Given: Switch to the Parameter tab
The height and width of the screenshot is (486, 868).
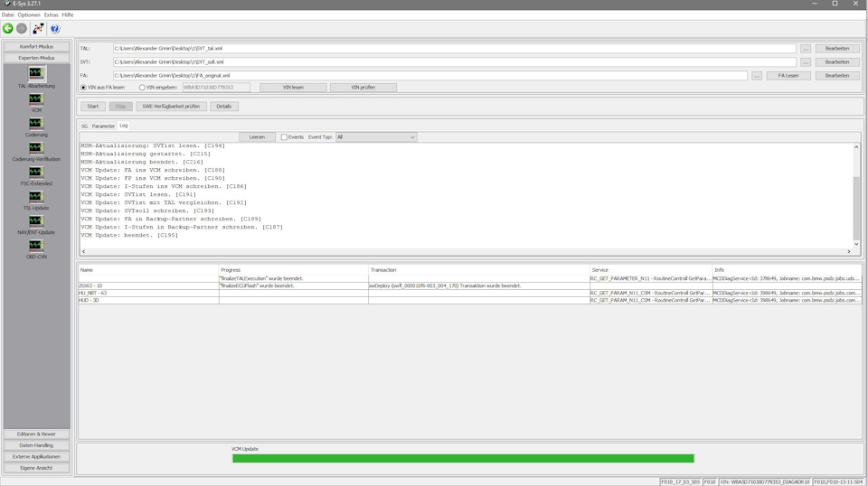Looking at the screenshot, I should pyautogui.click(x=103, y=126).
